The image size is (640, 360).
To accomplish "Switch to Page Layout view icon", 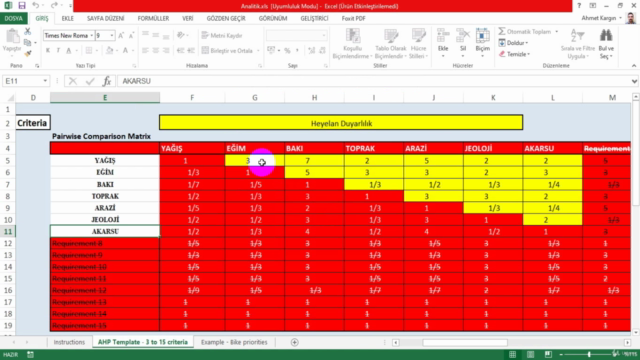I will point(530,354).
